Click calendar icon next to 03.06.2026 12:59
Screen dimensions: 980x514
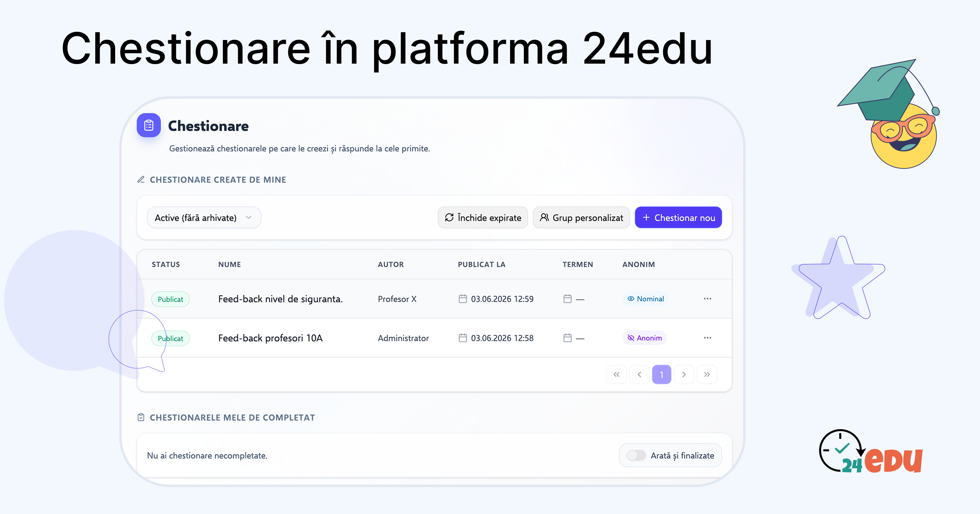[x=463, y=299]
